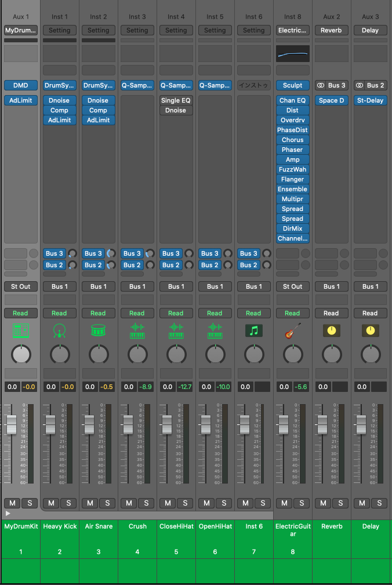392x585 pixels.
Task: Click the Bus 3 send slot on Inst 1
Action: pyautogui.click(x=55, y=253)
